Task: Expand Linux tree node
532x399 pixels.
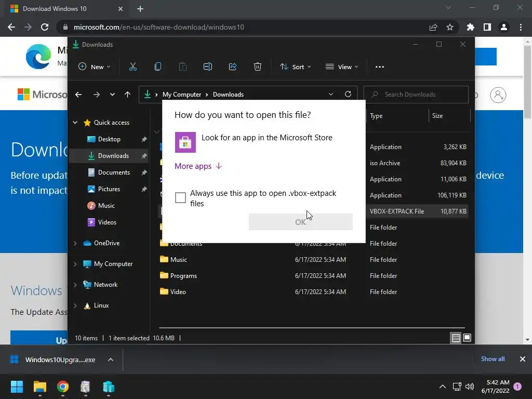Action: point(75,305)
